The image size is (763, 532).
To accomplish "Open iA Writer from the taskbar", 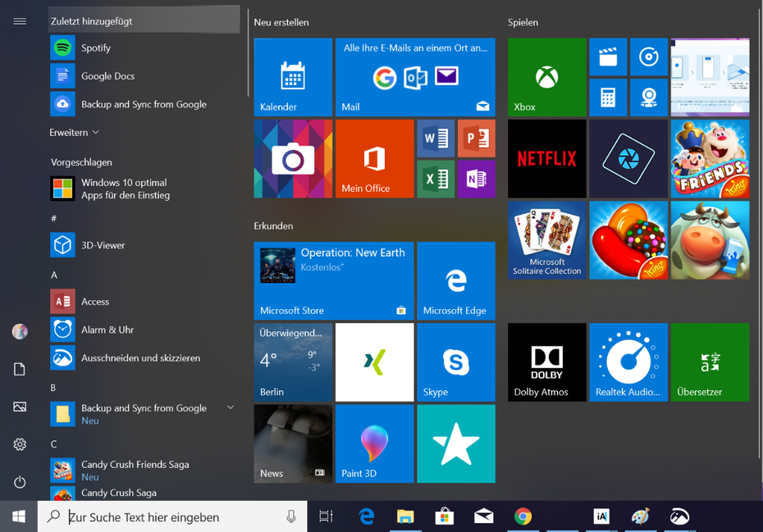I will coord(601,516).
